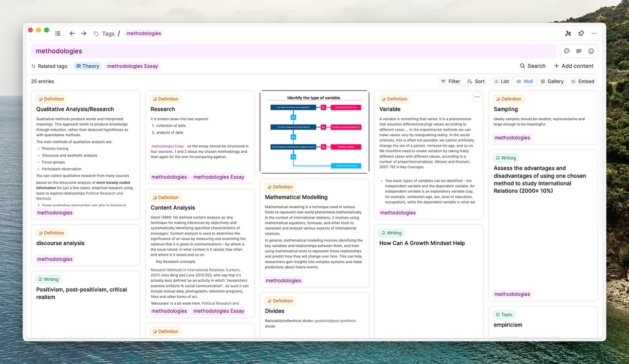Click methodologies Essay tag below Content Analysis text
This screenshot has width=629, height=364.
point(219,311)
